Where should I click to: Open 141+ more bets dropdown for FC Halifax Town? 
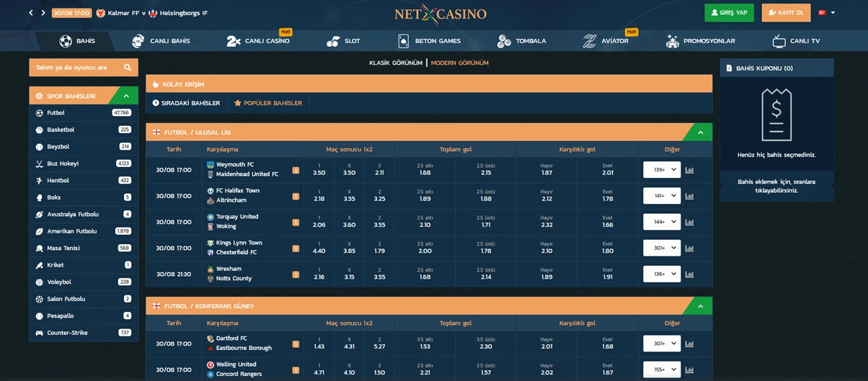(x=662, y=196)
